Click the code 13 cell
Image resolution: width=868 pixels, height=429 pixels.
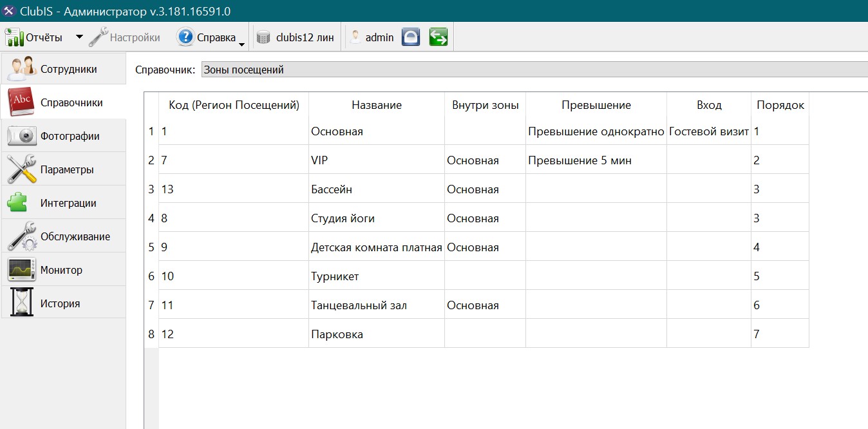234,189
